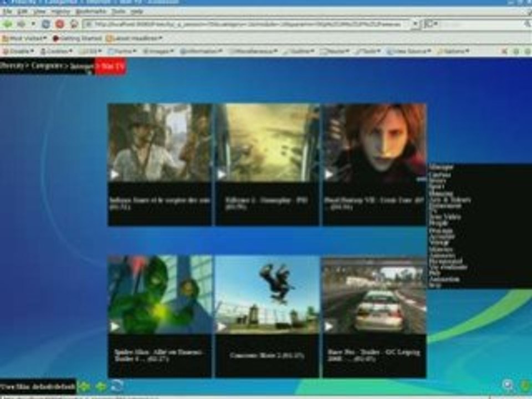Open the Killzone 2 Gameplay video thumbnail

click(267, 143)
